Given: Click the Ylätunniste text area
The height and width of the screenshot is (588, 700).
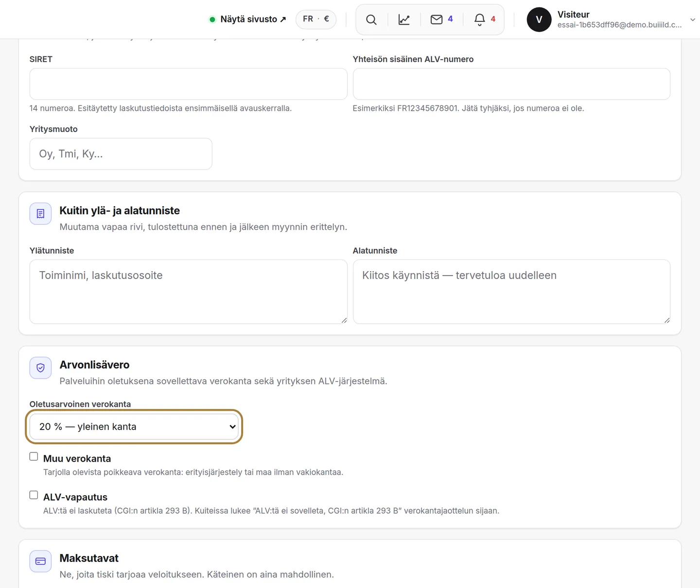Looking at the screenshot, I should click(x=188, y=292).
